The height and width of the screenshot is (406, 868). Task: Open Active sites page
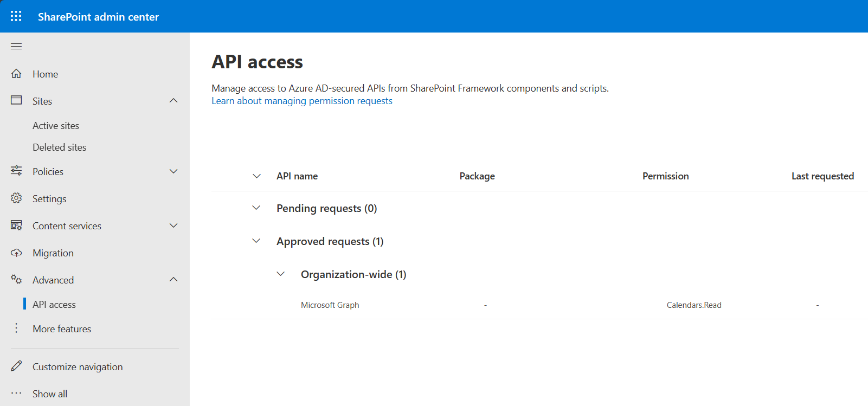56,126
